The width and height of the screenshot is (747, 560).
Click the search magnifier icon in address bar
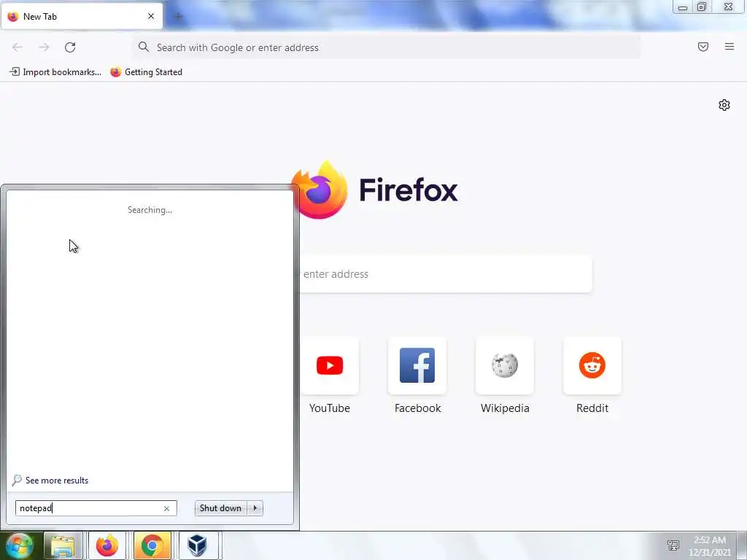point(144,47)
